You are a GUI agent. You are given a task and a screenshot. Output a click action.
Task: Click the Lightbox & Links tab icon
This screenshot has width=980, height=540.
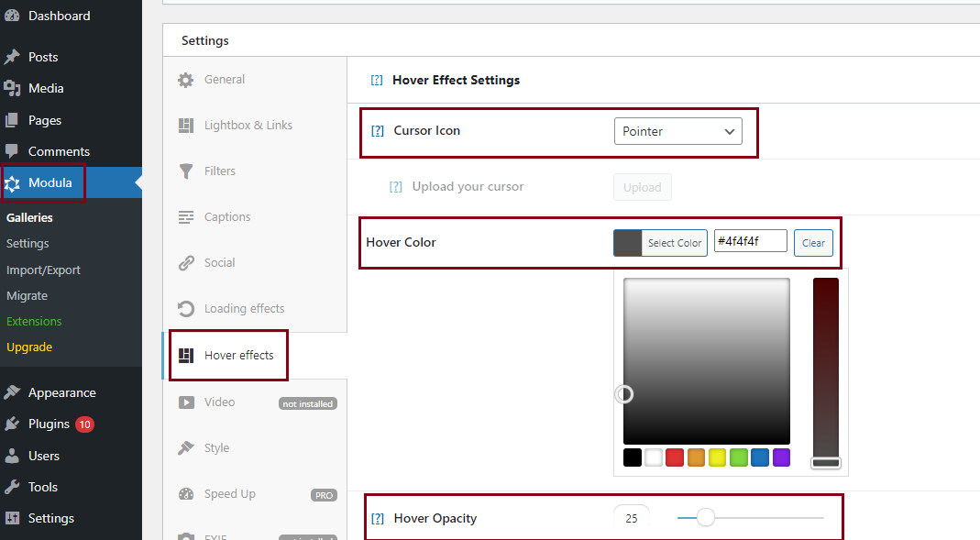click(186, 126)
